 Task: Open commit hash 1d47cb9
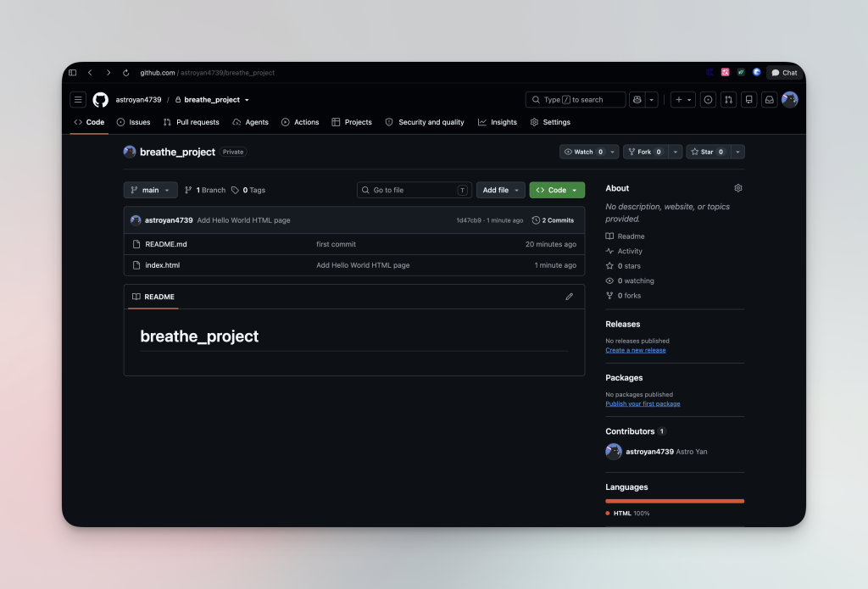468,220
